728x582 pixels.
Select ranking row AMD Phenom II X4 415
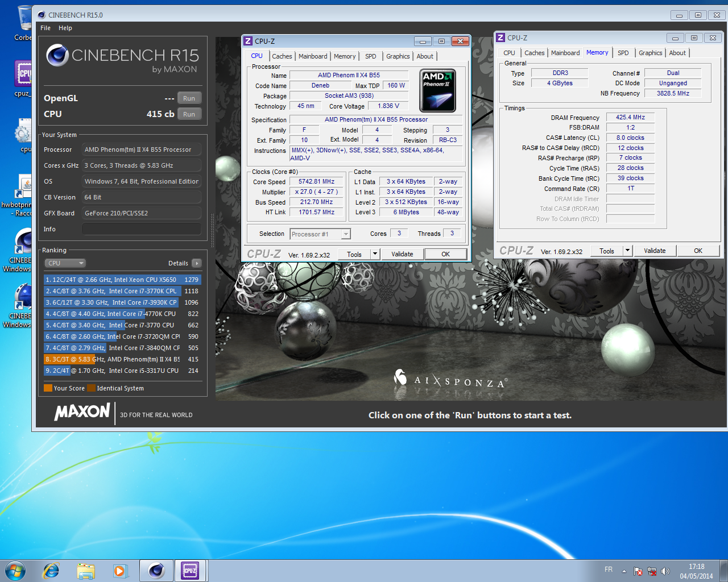[x=122, y=359]
